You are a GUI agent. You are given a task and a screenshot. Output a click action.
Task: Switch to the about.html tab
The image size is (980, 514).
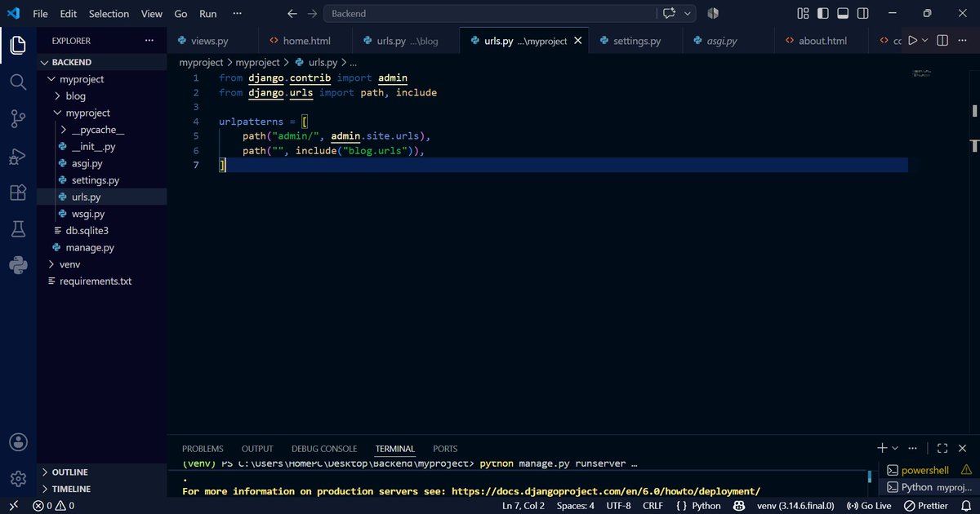click(822, 41)
